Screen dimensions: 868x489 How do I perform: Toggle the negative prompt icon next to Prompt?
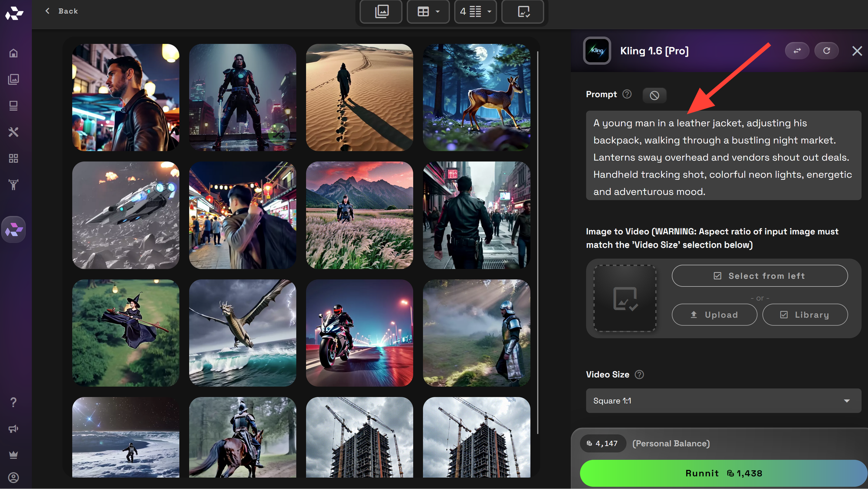coord(654,95)
